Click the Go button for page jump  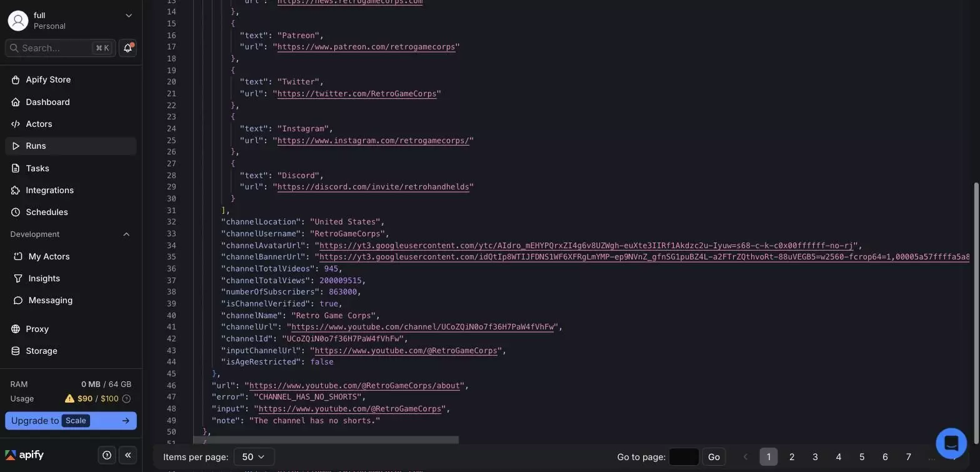(x=714, y=457)
